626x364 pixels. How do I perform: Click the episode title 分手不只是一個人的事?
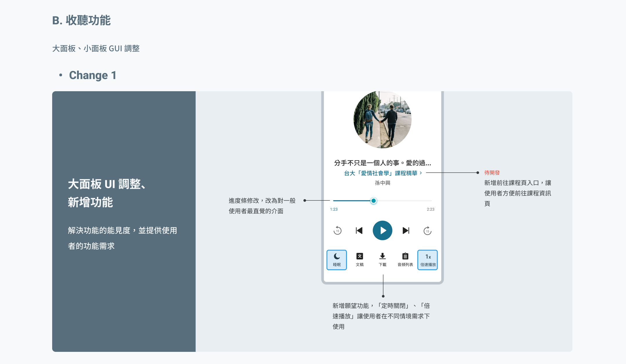[x=382, y=163]
